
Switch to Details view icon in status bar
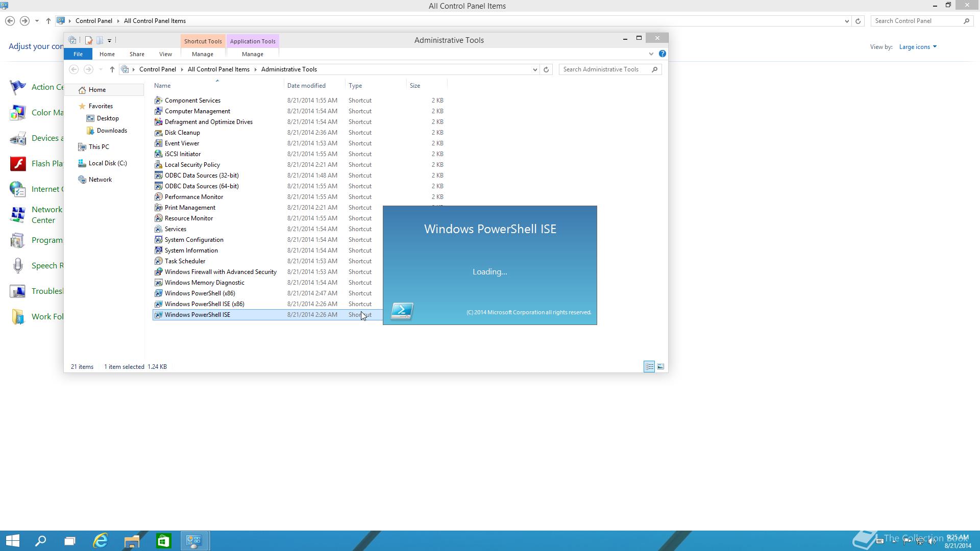pos(649,366)
